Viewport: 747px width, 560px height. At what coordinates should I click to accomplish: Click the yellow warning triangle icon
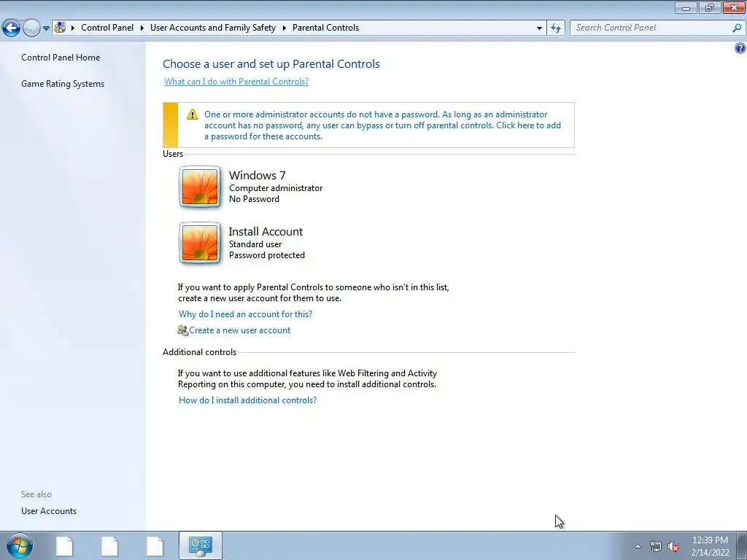(x=192, y=114)
